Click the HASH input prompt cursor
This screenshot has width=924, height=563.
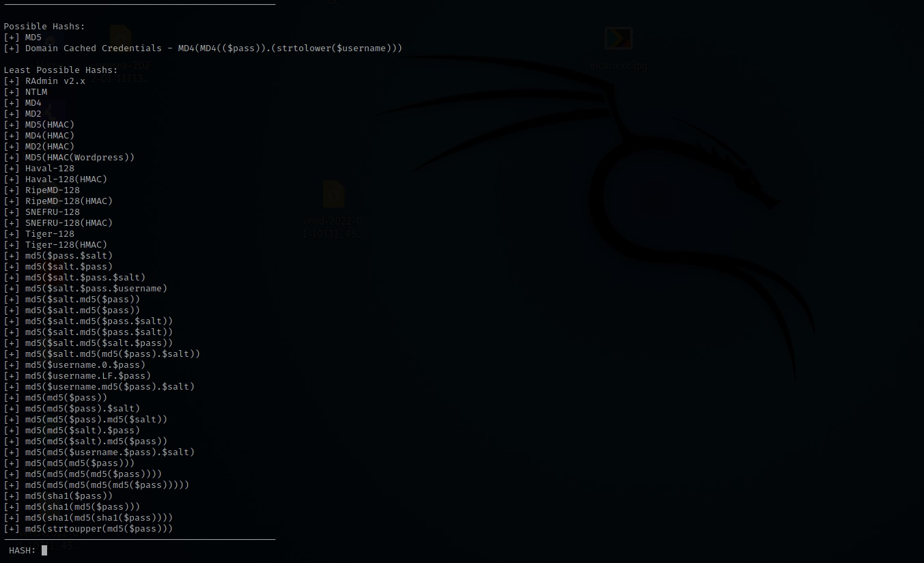coord(44,550)
